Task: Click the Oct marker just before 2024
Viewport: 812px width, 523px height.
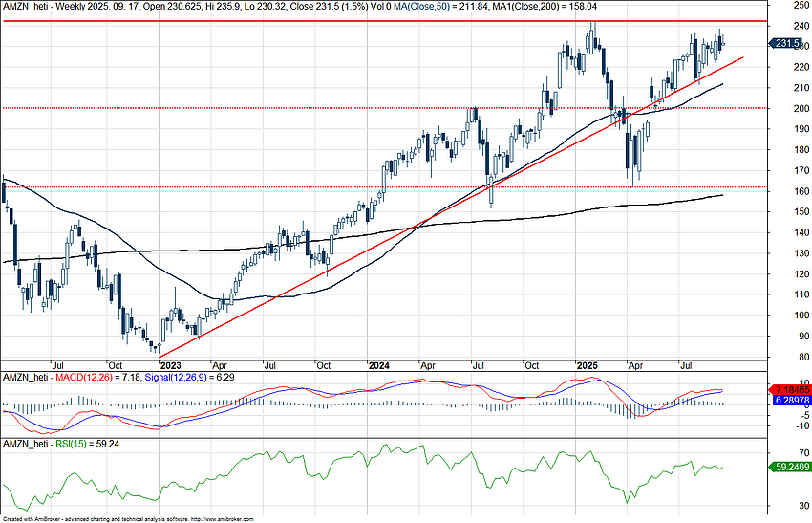Action: coord(323,365)
